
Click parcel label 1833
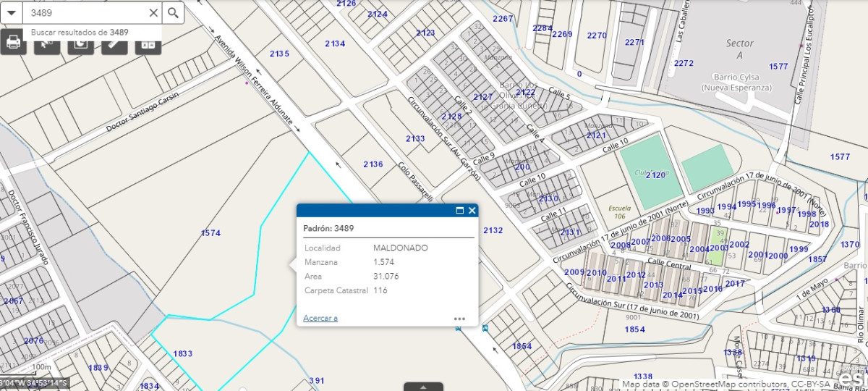(183, 353)
